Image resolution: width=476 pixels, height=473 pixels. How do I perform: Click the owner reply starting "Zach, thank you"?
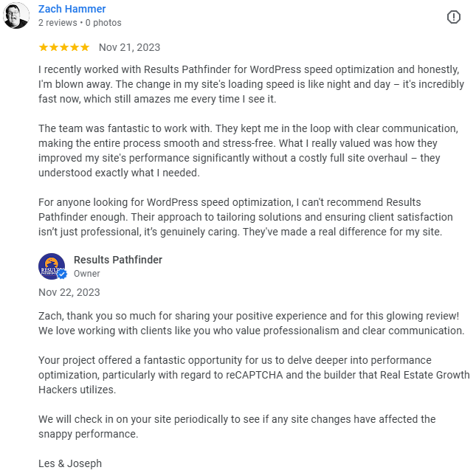pos(251,323)
